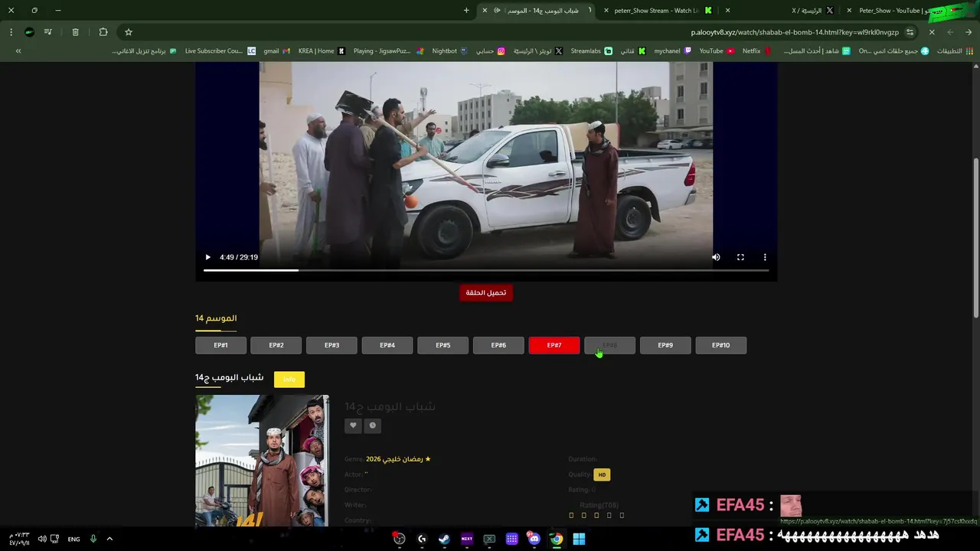Go forward to the next page
This screenshot has height=551, width=980.
coord(950,32)
